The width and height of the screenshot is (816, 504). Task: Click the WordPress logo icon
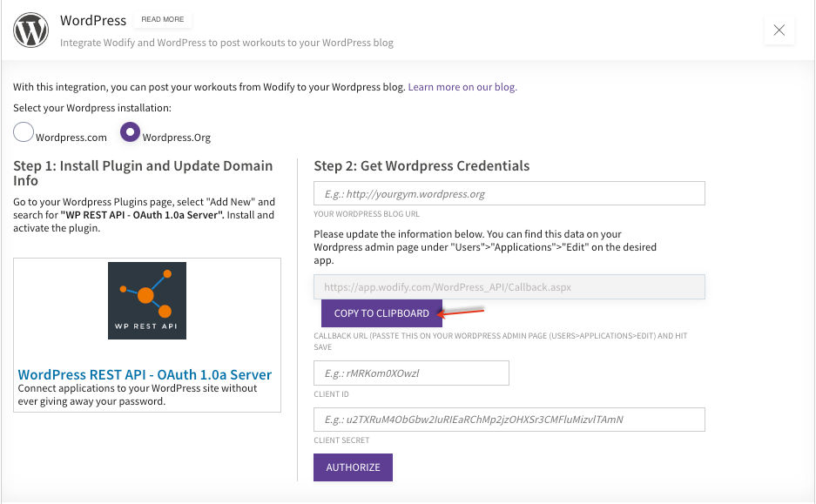30,30
